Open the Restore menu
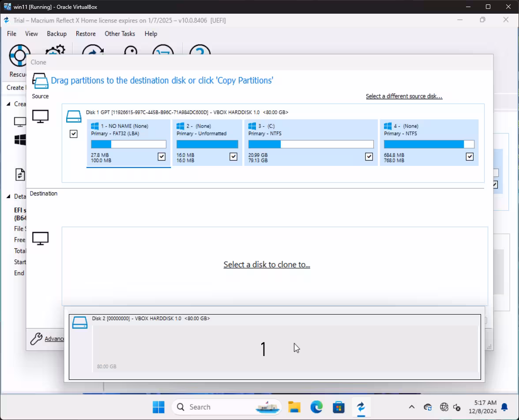The width and height of the screenshot is (519, 420). click(x=86, y=34)
